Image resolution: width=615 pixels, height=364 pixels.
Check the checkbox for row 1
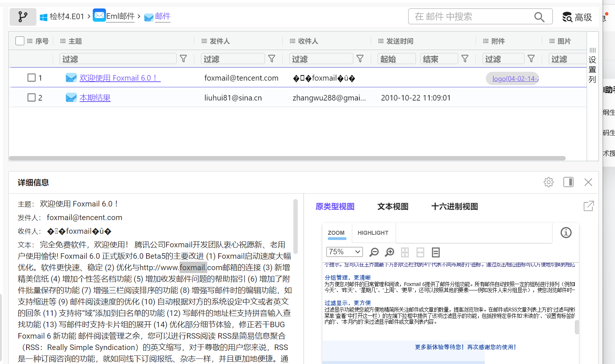(x=32, y=78)
